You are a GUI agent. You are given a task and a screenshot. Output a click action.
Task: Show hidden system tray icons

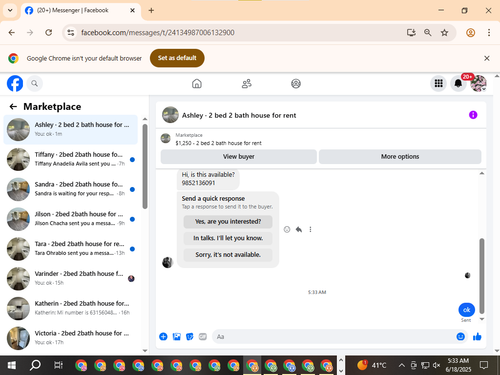[x=402, y=365]
